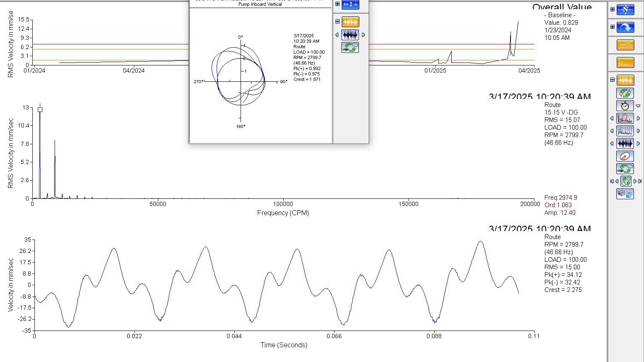This screenshot has width=644, height=362.
Task: Open the orange trend plot icon
Action: (x=625, y=45)
